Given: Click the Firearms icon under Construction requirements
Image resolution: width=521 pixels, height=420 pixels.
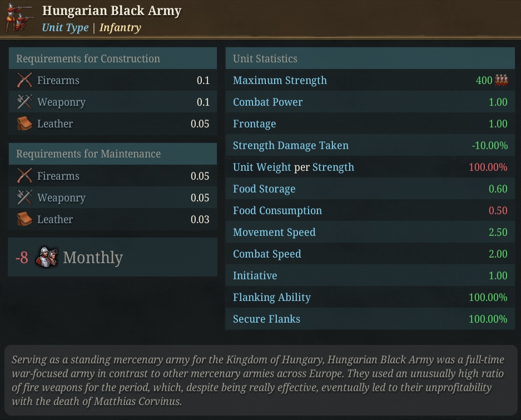Looking at the screenshot, I should (x=24, y=80).
